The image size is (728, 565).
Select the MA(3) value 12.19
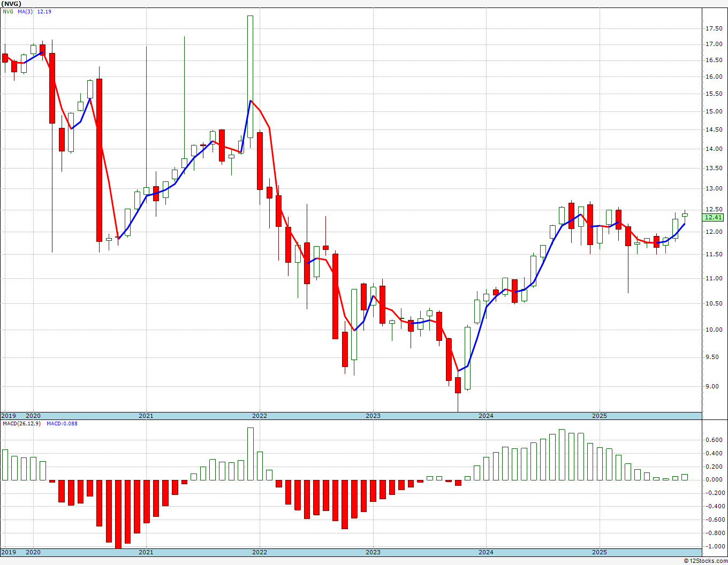tap(44, 12)
